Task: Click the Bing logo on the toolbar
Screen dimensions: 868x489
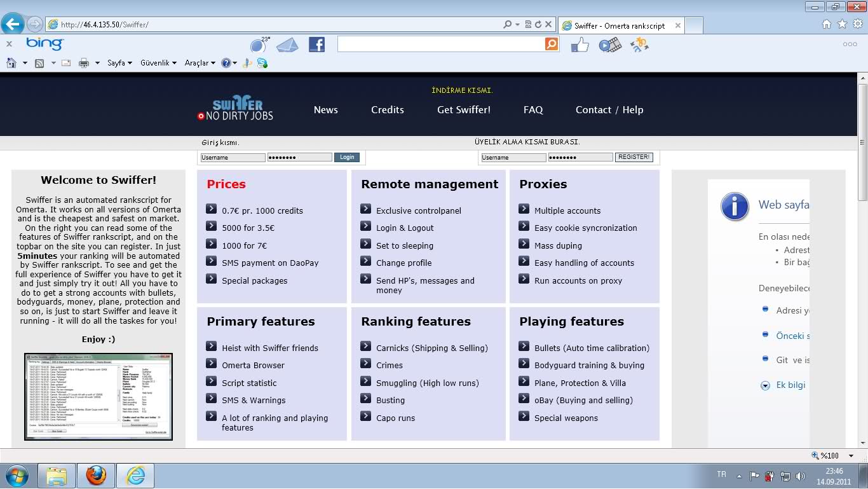Action: point(44,44)
